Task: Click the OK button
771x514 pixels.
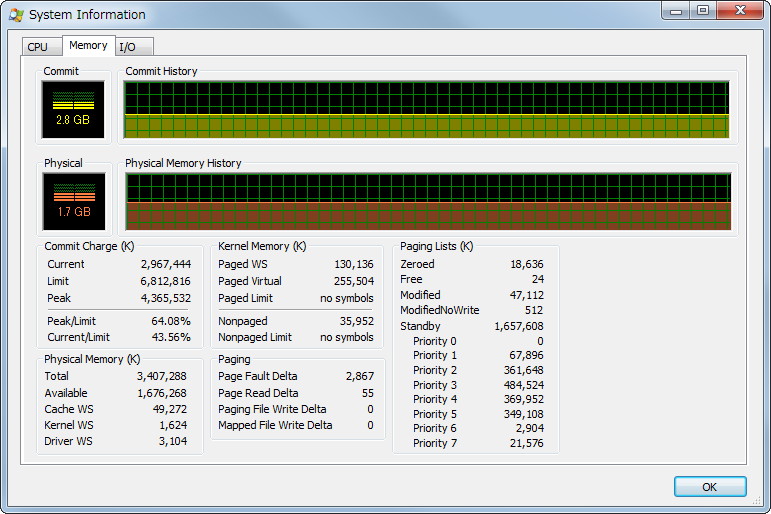Action: click(710, 486)
